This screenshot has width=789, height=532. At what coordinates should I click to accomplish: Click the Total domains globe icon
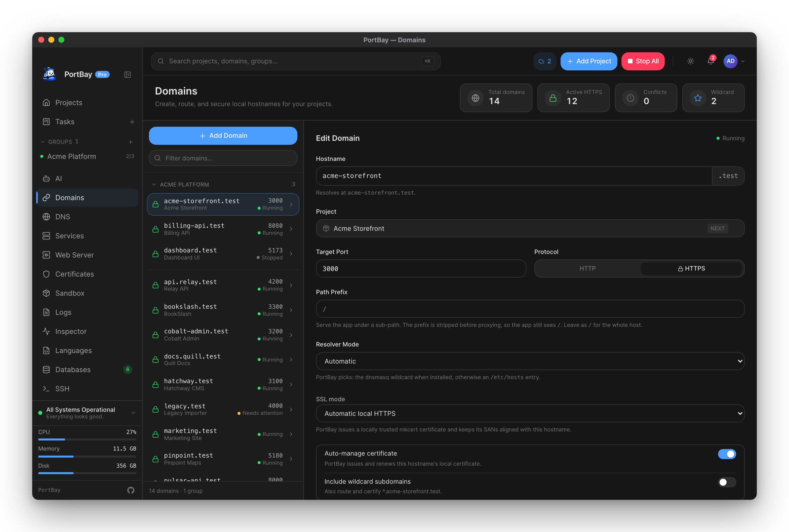click(x=475, y=98)
